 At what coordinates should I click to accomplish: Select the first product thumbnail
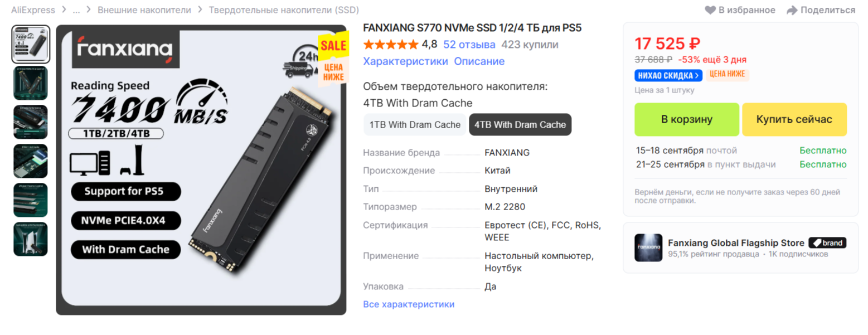tap(31, 44)
